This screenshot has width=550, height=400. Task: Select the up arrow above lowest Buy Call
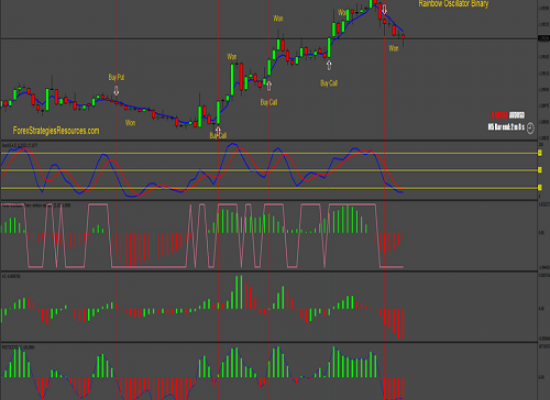pos(218,131)
